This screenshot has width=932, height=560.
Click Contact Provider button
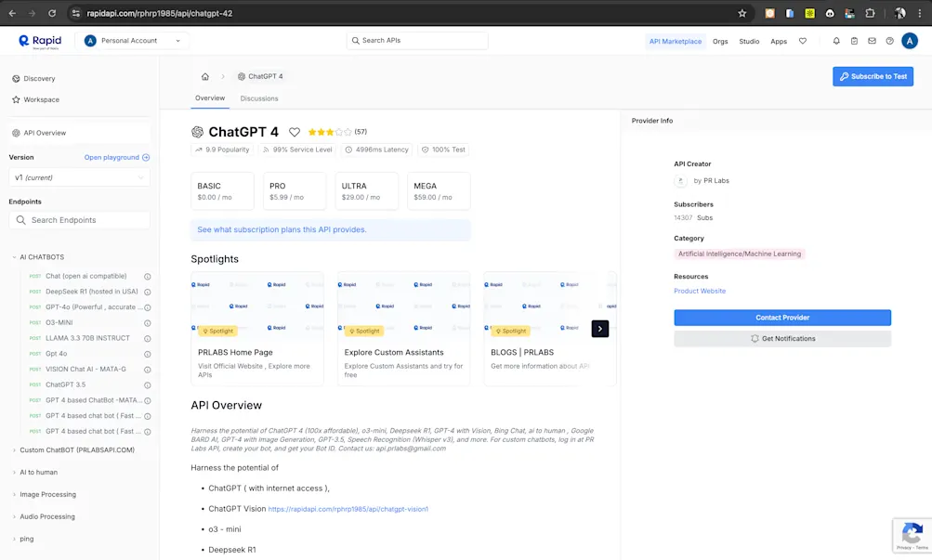[782, 318]
